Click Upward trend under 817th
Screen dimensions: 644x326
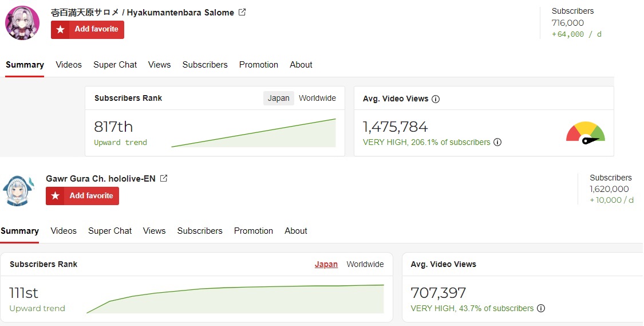120,143
